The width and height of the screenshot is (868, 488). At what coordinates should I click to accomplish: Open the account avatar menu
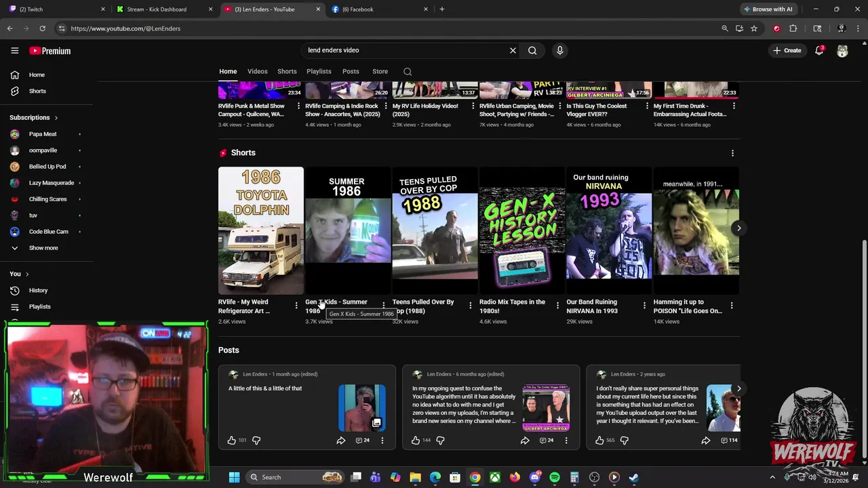click(842, 51)
